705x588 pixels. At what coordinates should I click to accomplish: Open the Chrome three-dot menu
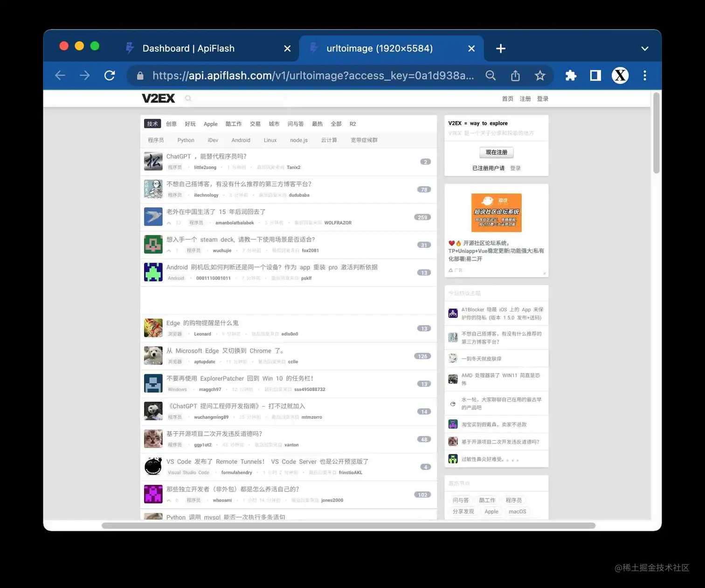click(645, 75)
